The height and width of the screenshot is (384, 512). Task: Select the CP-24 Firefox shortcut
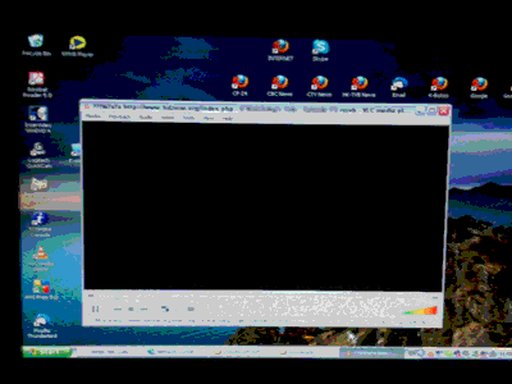240,85
